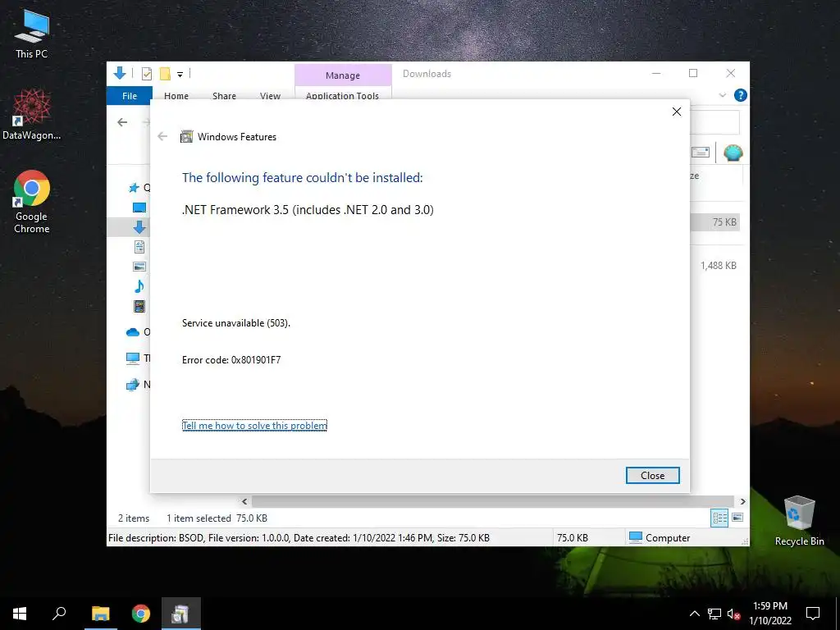Select the Manage contextual tab
Screen dimensions: 840x630
pyautogui.click(x=343, y=75)
